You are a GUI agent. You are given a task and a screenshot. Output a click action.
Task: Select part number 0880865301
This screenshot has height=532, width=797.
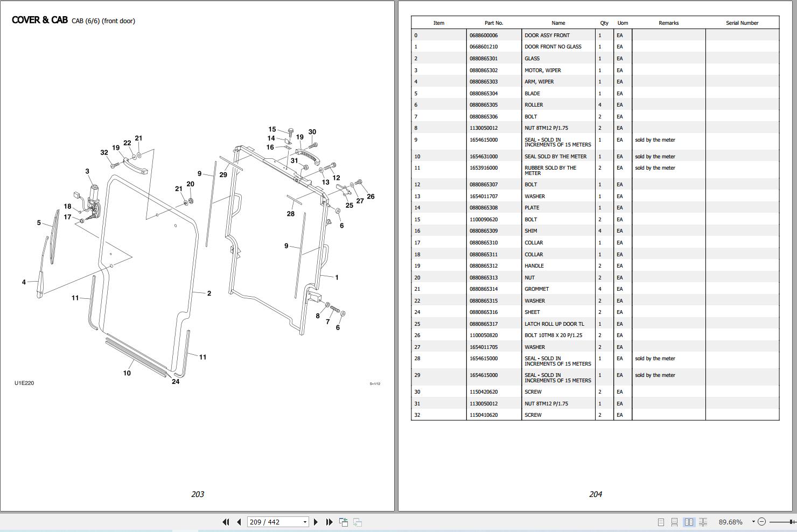[x=484, y=59]
